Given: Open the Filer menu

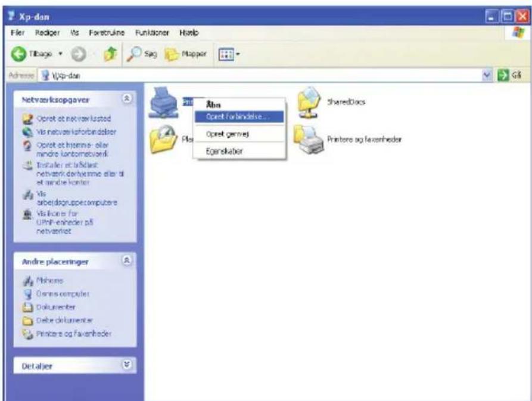Looking at the screenshot, I should [17, 33].
